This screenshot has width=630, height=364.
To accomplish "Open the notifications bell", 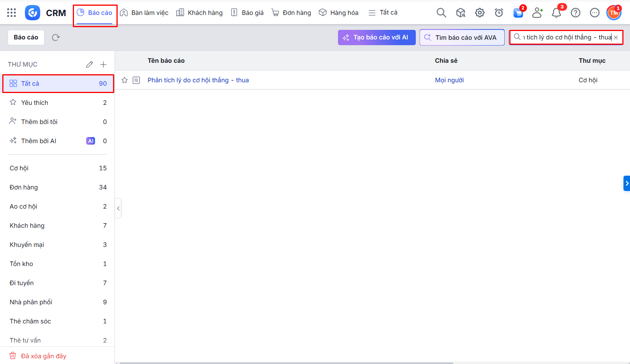I will 556,13.
